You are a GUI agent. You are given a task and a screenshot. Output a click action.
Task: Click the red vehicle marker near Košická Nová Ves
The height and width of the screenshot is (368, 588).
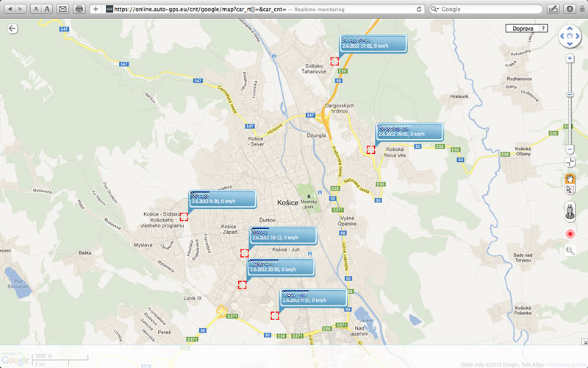click(371, 149)
